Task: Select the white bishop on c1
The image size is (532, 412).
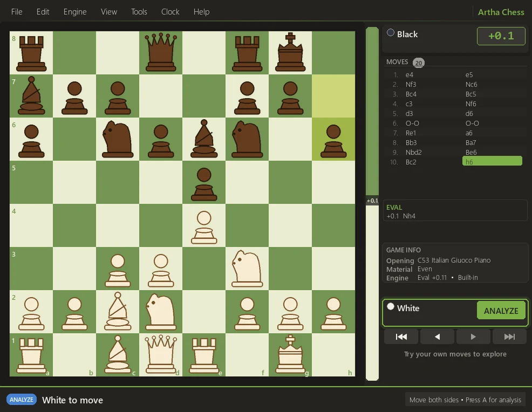Action: pyautogui.click(x=118, y=354)
